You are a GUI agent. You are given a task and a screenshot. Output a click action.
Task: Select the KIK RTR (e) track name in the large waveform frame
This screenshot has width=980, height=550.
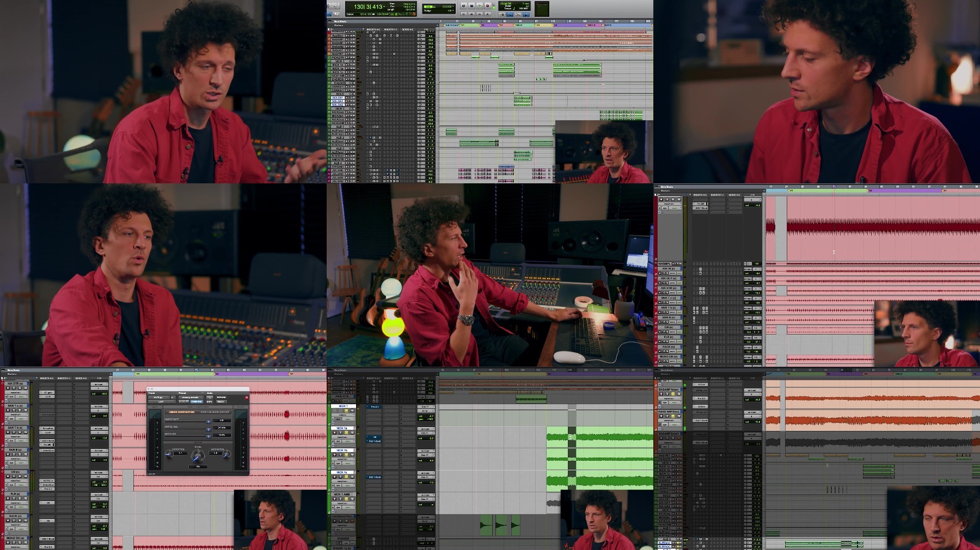tap(669, 288)
